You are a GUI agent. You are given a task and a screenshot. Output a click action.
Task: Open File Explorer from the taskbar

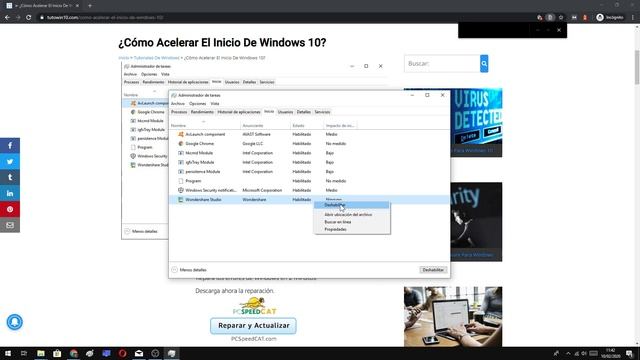41,353
